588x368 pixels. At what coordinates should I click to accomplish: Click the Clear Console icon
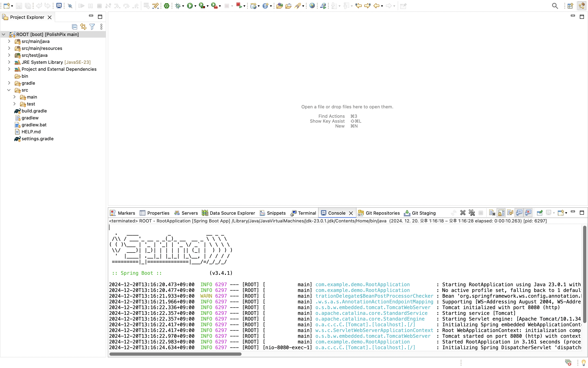click(492, 213)
